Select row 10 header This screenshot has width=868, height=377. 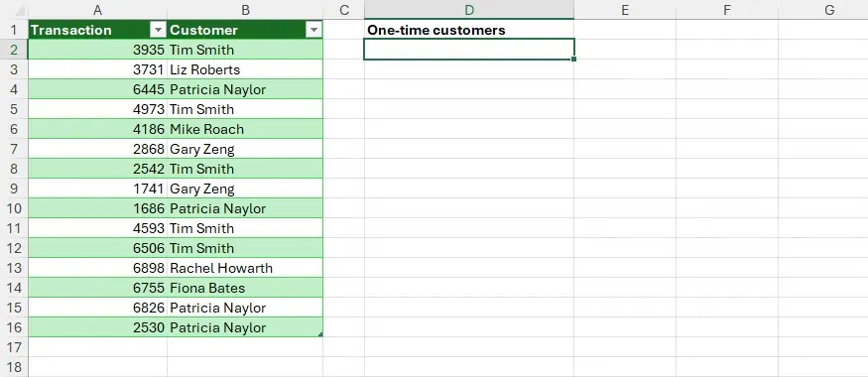[x=14, y=208]
